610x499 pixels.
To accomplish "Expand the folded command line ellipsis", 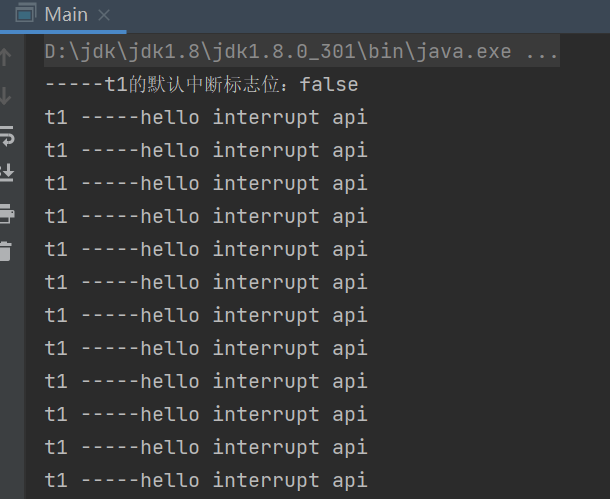I will click(541, 52).
